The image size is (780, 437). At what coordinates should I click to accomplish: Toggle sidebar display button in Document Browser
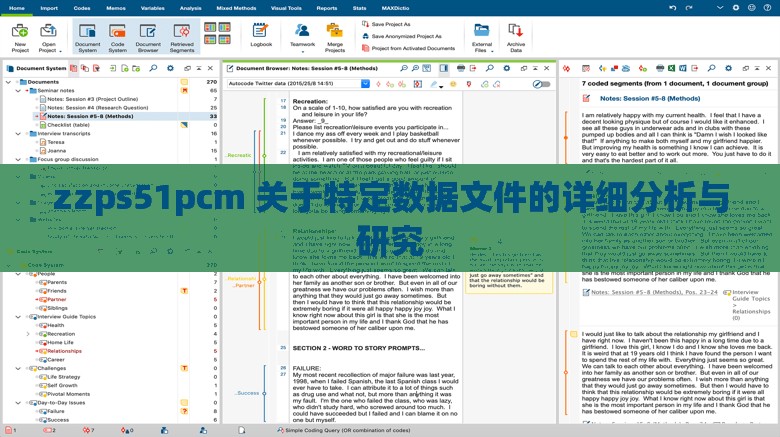(443, 68)
